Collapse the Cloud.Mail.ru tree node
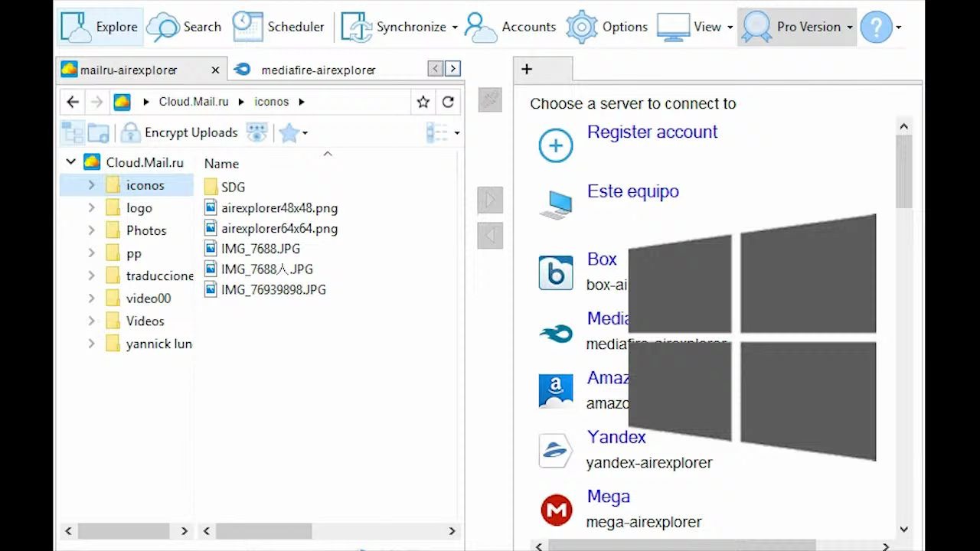 tap(71, 162)
